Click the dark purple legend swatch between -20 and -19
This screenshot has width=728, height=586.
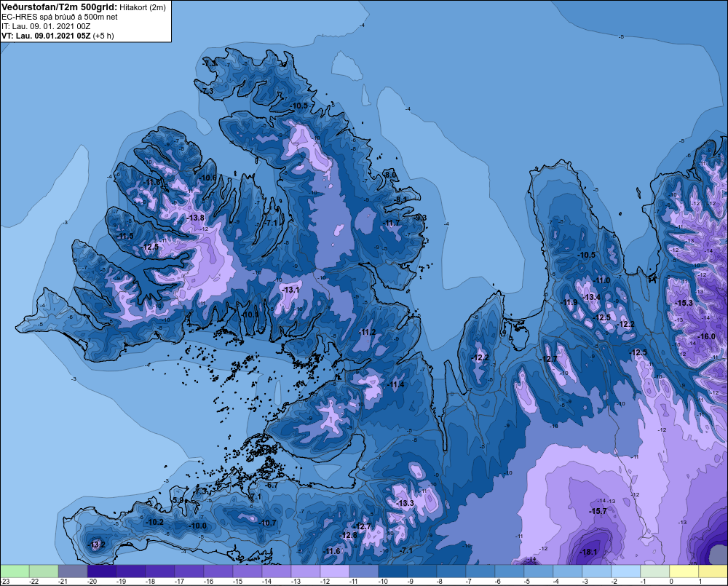click(102, 571)
